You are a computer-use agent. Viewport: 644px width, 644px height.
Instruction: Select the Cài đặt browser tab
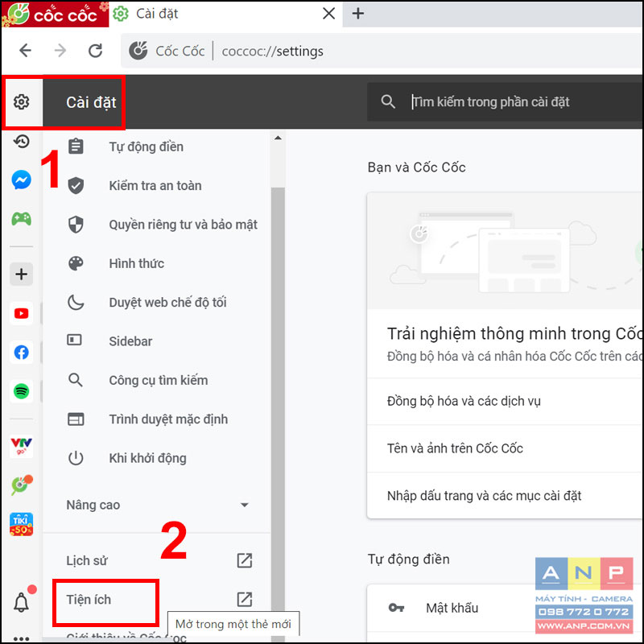click(x=225, y=14)
